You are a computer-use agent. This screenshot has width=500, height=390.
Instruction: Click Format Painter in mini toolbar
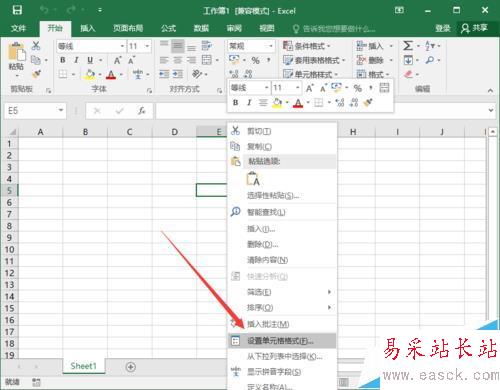click(368, 103)
